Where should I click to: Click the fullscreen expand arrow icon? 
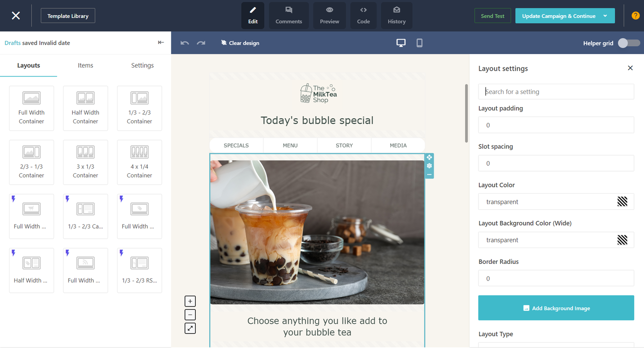tap(190, 328)
